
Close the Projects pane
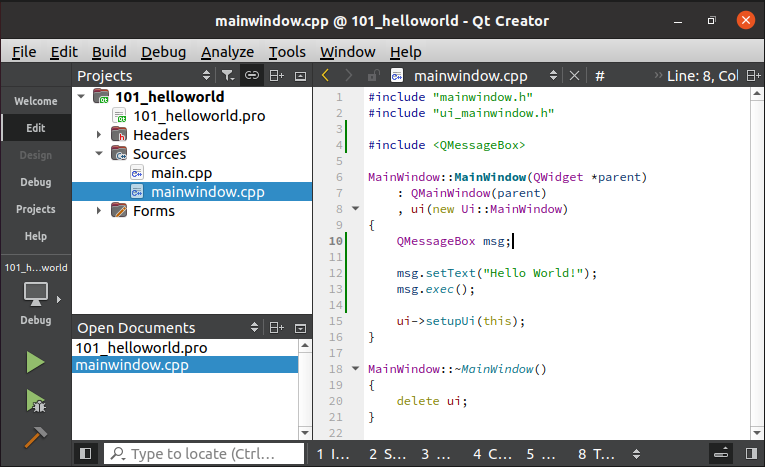click(301, 76)
